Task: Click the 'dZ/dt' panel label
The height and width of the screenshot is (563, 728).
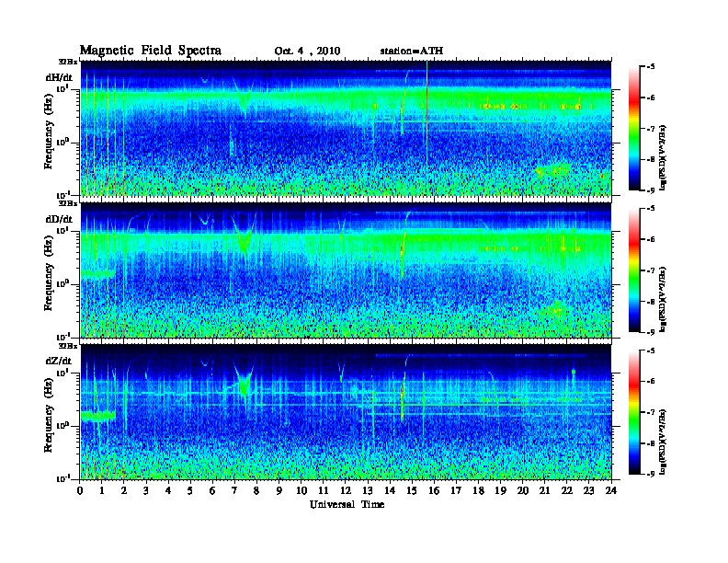Action: pos(59,361)
